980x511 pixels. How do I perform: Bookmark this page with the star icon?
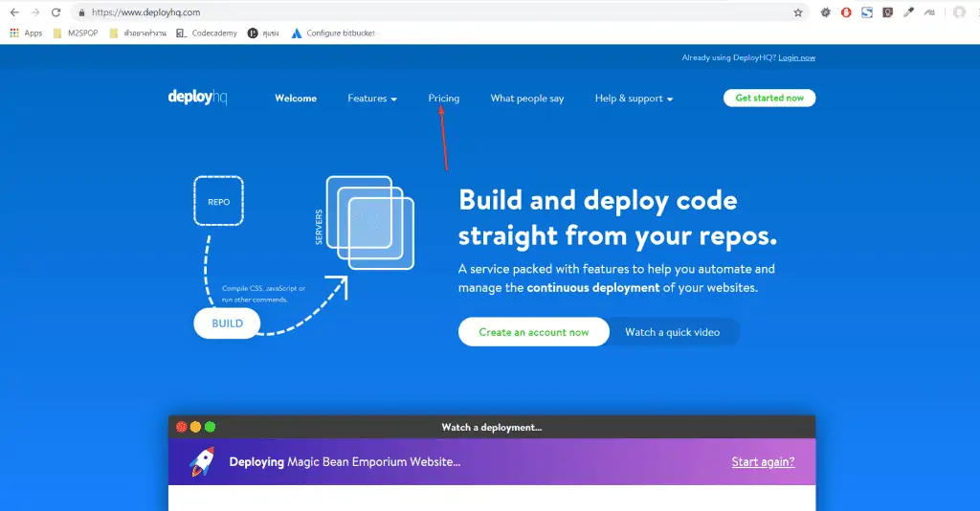pos(798,12)
